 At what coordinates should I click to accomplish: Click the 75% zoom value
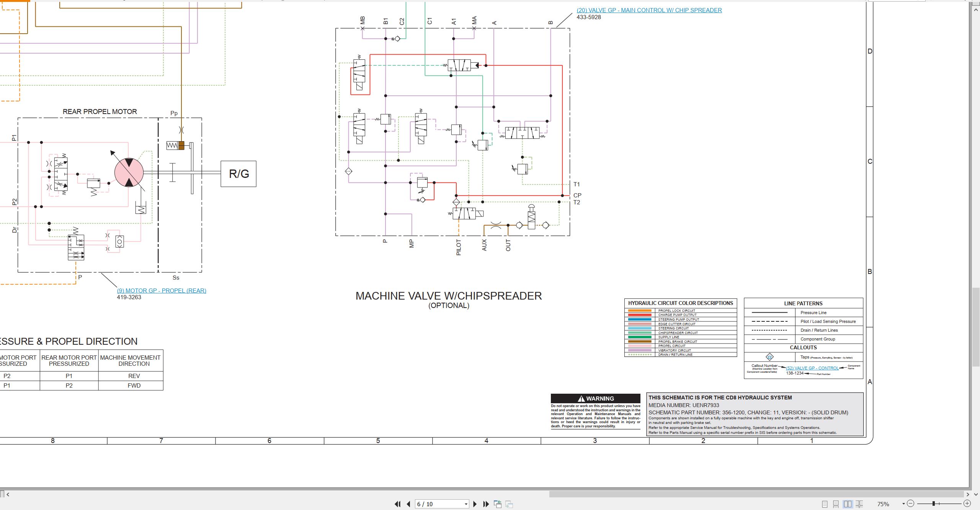point(883,504)
